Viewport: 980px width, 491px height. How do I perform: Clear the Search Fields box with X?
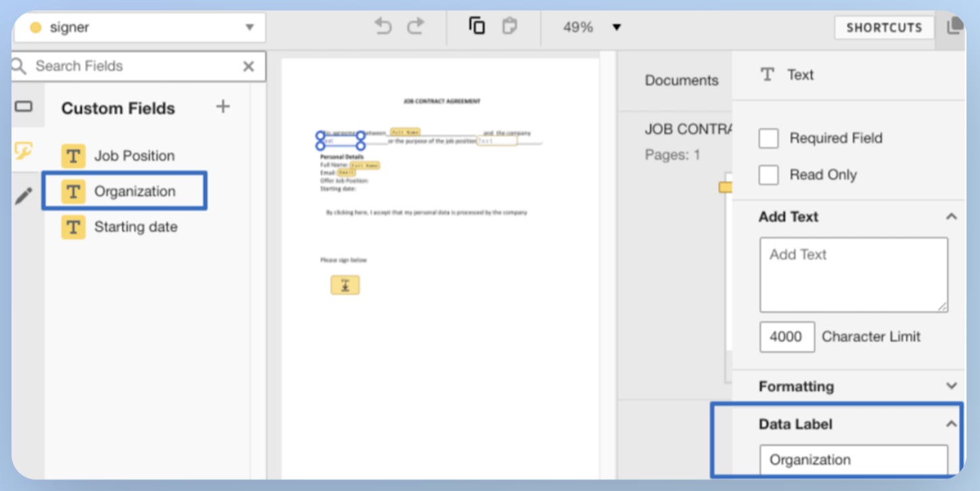(249, 66)
